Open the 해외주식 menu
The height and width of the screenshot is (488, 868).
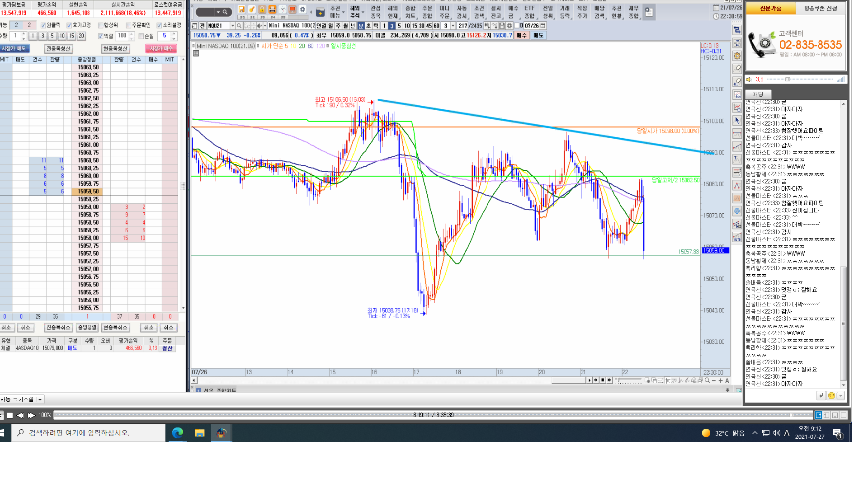click(x=355, y=12)
